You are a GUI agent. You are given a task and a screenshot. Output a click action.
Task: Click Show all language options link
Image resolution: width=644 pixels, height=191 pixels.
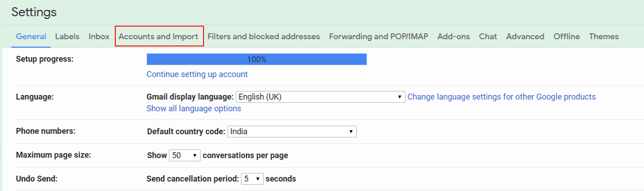[194, 109]
